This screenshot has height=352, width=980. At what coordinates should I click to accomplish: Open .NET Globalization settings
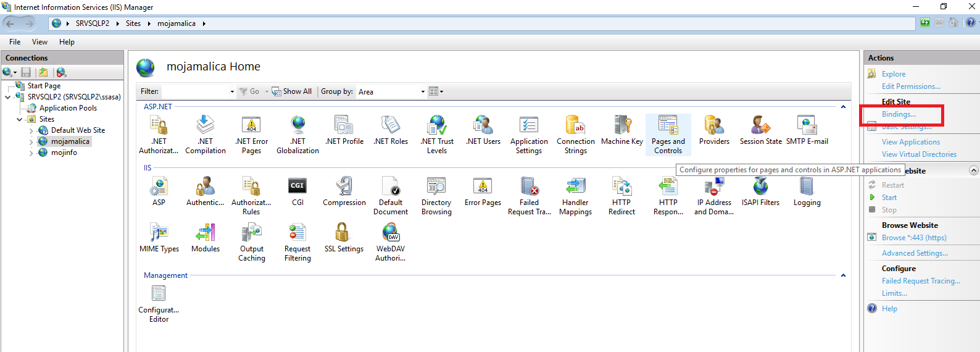pos(298,134)
